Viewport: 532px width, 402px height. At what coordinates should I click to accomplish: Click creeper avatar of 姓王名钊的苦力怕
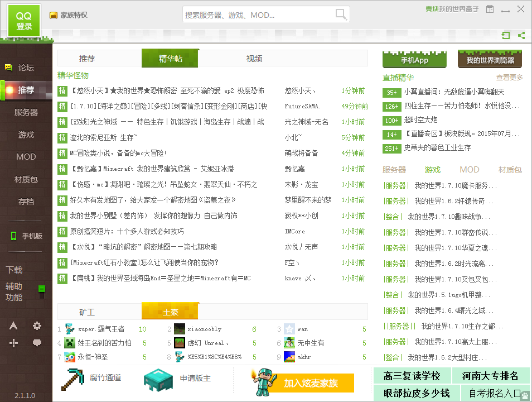(70, 343)
